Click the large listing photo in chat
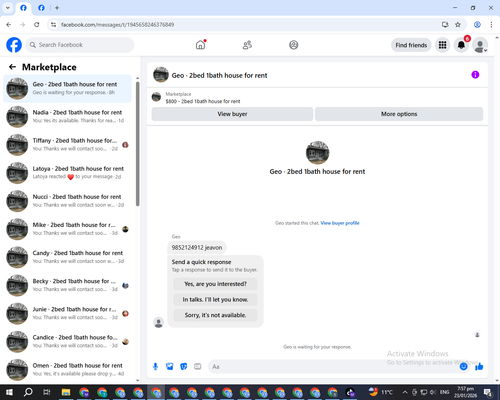The image size is (500, 400). 317,152
